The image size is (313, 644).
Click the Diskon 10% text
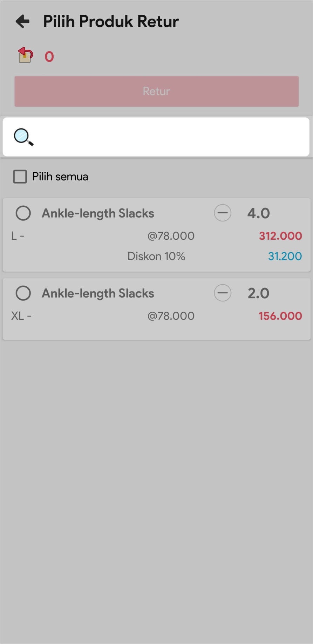pos(156,256)
